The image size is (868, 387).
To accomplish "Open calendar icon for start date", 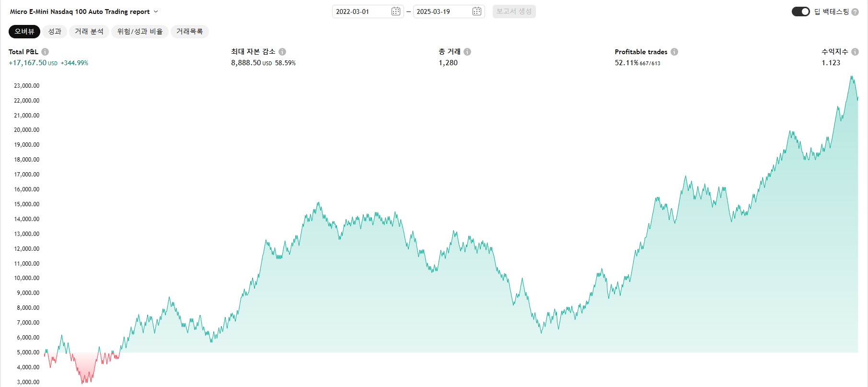I will (x=396, y=12).
